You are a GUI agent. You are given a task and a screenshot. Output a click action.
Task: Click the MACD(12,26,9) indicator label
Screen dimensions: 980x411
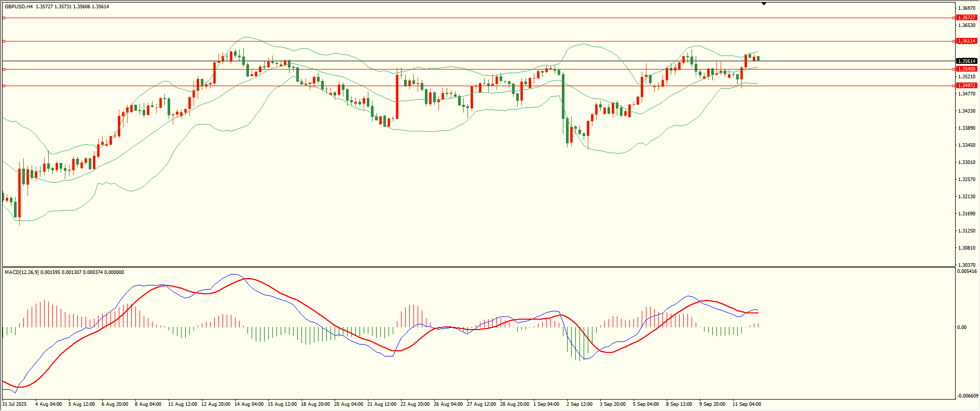(21, 272)
